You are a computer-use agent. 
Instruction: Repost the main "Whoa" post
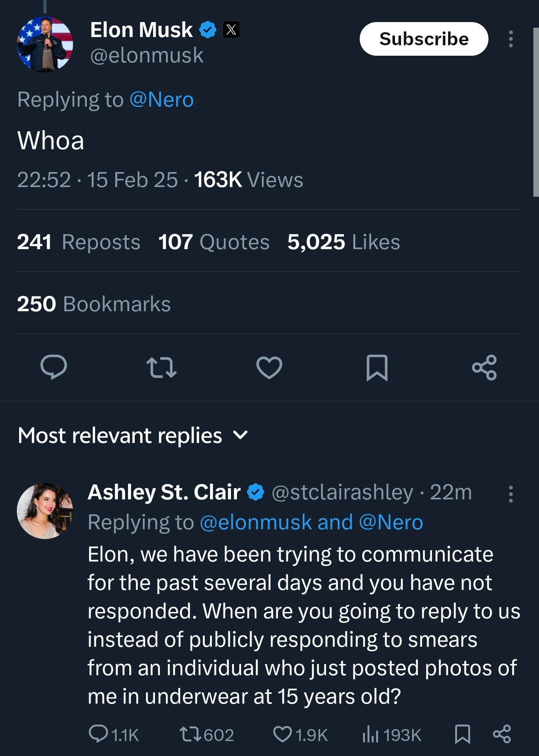pyautogui.click(x=161, y=367)
